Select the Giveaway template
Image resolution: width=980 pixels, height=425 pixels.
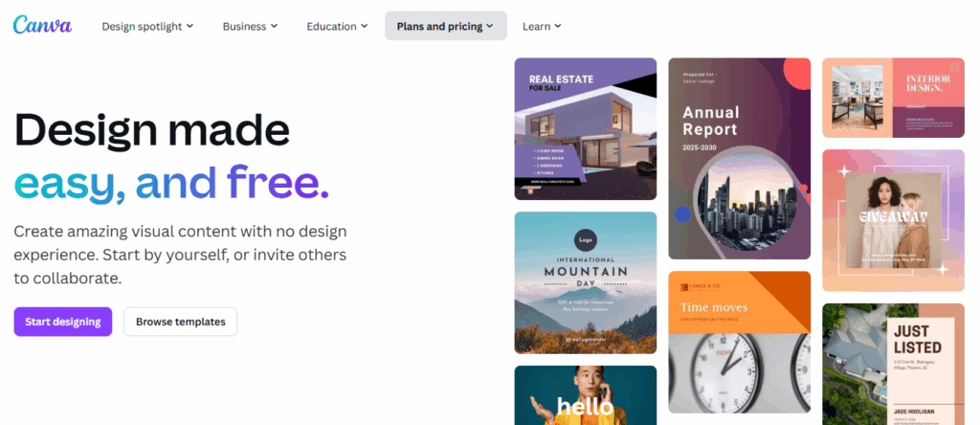coord(893,220)
